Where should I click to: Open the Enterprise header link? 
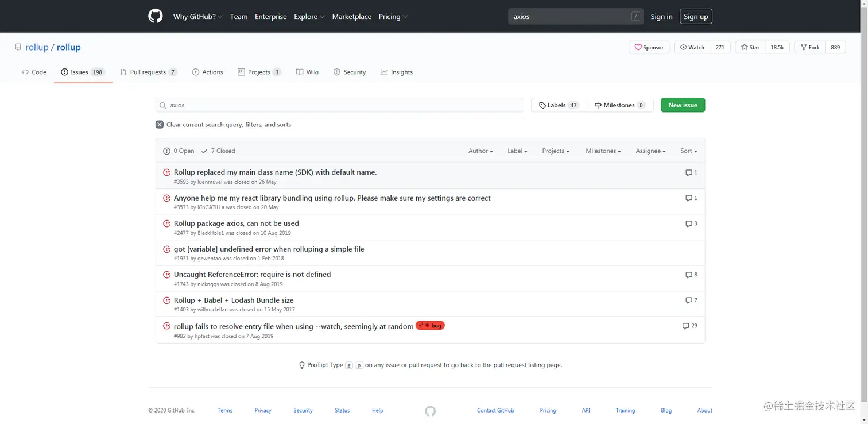click(x=271, y=17)
